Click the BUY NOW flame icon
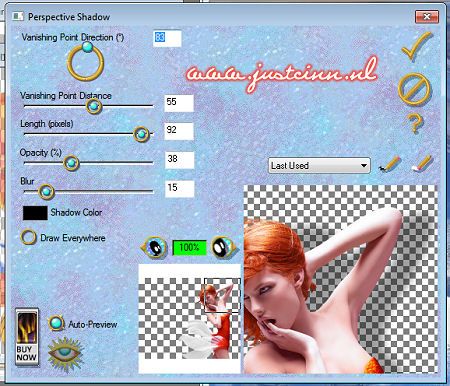 click(x=27, y=337)
